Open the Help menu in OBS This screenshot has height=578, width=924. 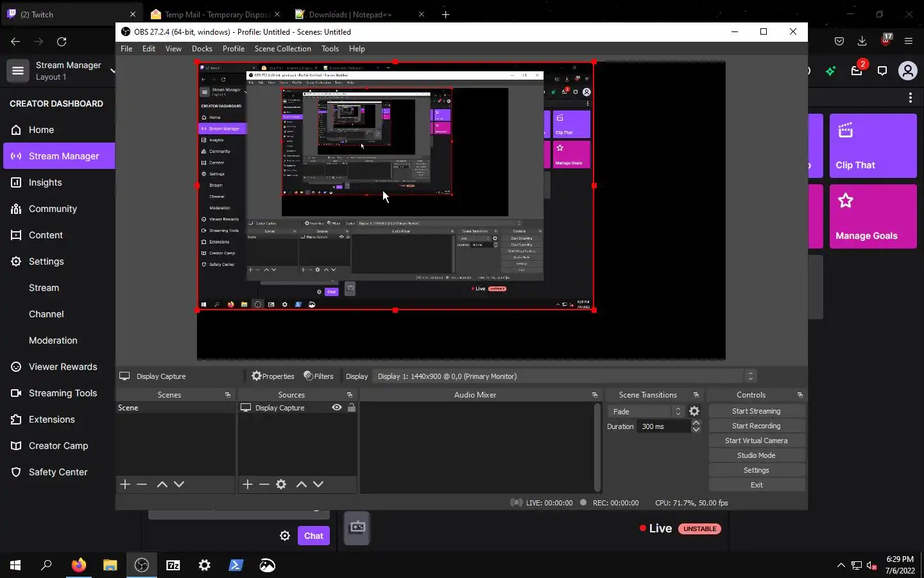click(357, 49)
